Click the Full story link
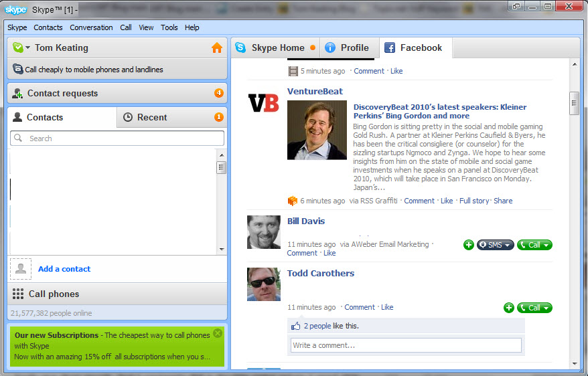The image size is (588, 376). tap(473, 201)
